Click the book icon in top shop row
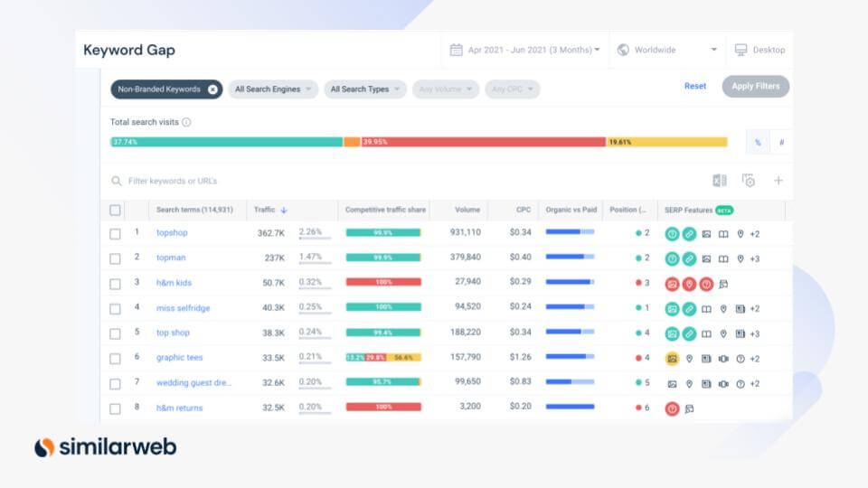868x488 pixels. [x=706, y=334]
